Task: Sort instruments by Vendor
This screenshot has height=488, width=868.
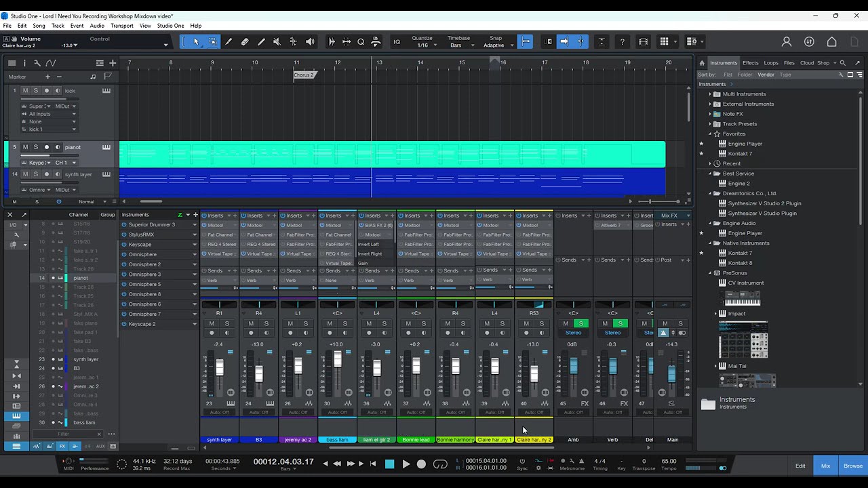Action: [x=766, y=75]
